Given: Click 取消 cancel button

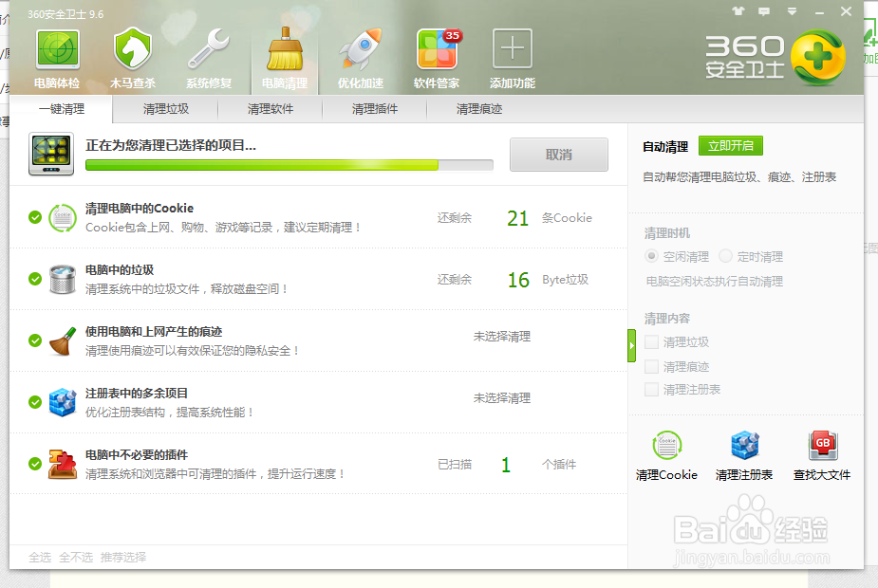Looking at the screenshot, I should pyautogui.click(x=559, y=155).
